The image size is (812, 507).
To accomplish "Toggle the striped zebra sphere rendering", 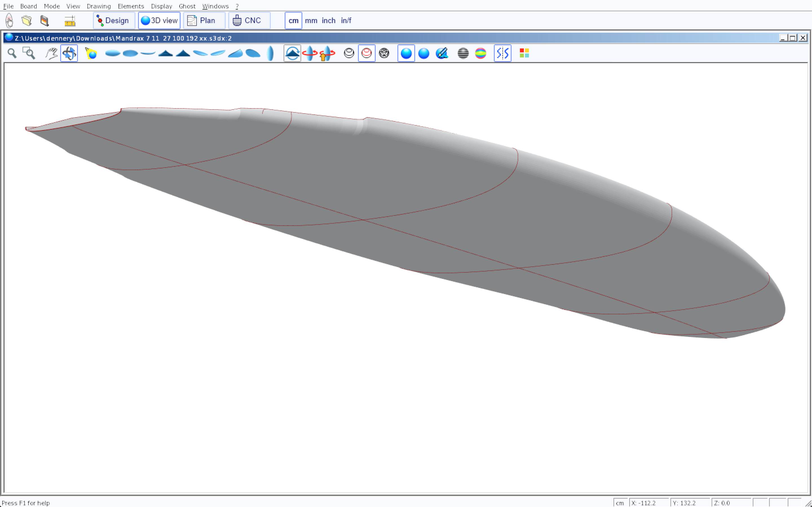I will pyautogui.click(x=463, y=53).
